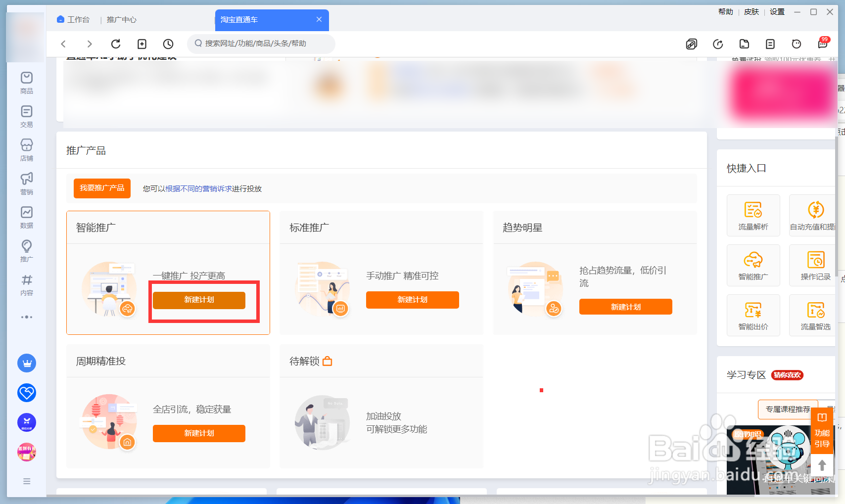Click the blue heart app icon
This screenshot has width=845, height=504.
coord(27,393)
